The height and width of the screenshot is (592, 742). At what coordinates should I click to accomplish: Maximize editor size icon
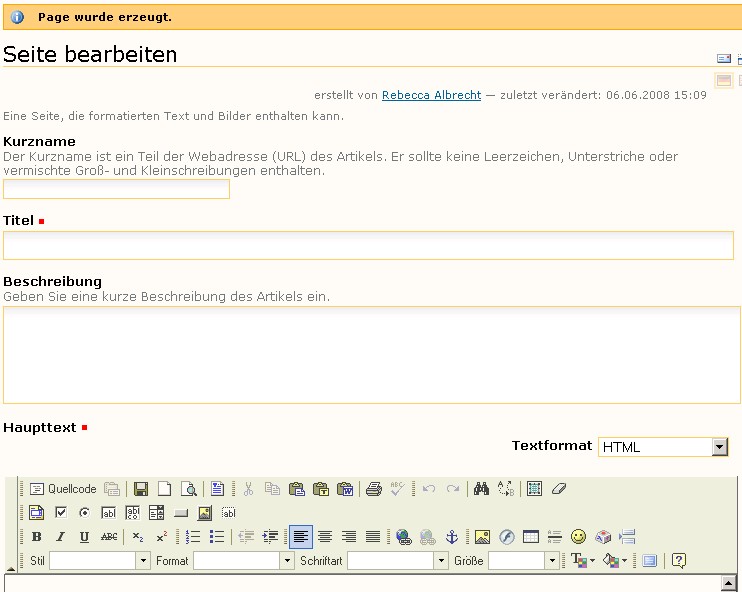[650, 561]
